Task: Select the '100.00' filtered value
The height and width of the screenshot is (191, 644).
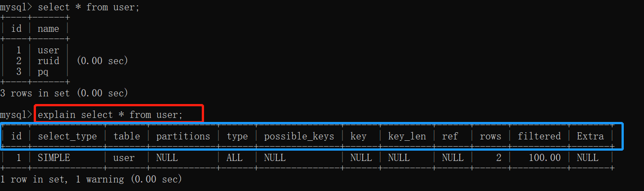Action: [544, 158]
